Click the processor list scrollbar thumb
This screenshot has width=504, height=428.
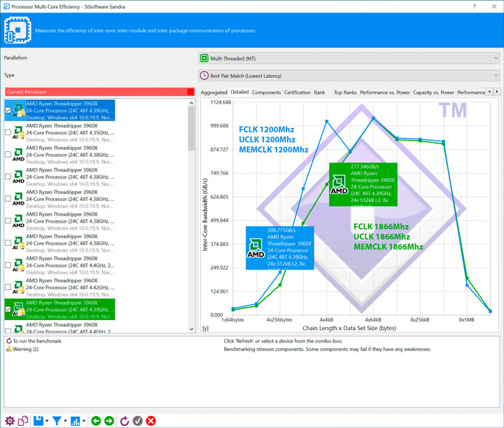click(192, 128)
